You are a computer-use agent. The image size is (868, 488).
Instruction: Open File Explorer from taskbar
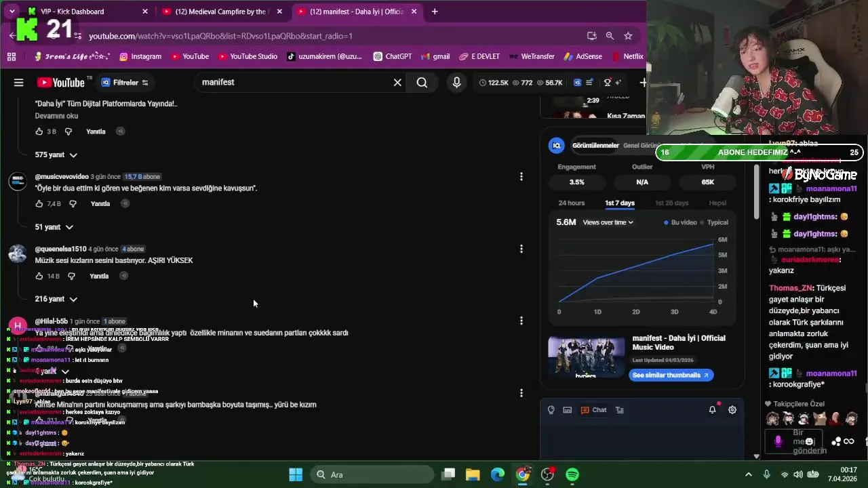(x=473, y=474)
